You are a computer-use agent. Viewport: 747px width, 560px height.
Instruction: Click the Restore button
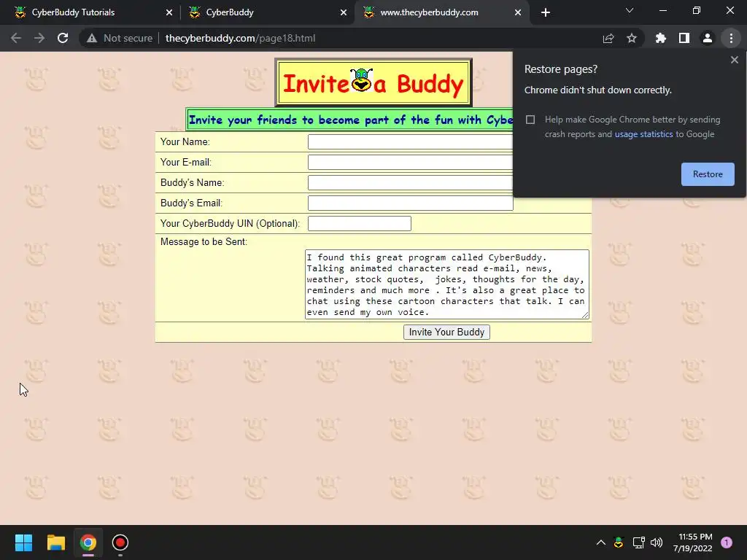[x=708, y=174]
